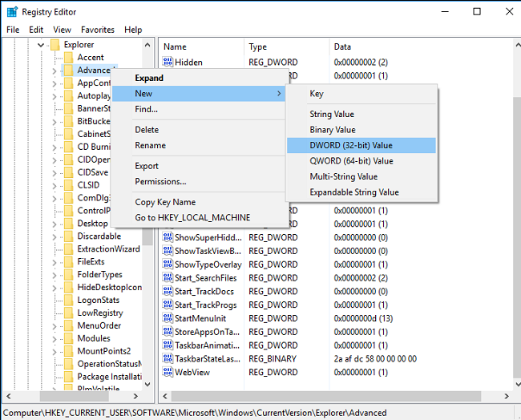Click the FileExts folder icon
521x420 pixels.
pyautogui.click(x=68, y=262)
